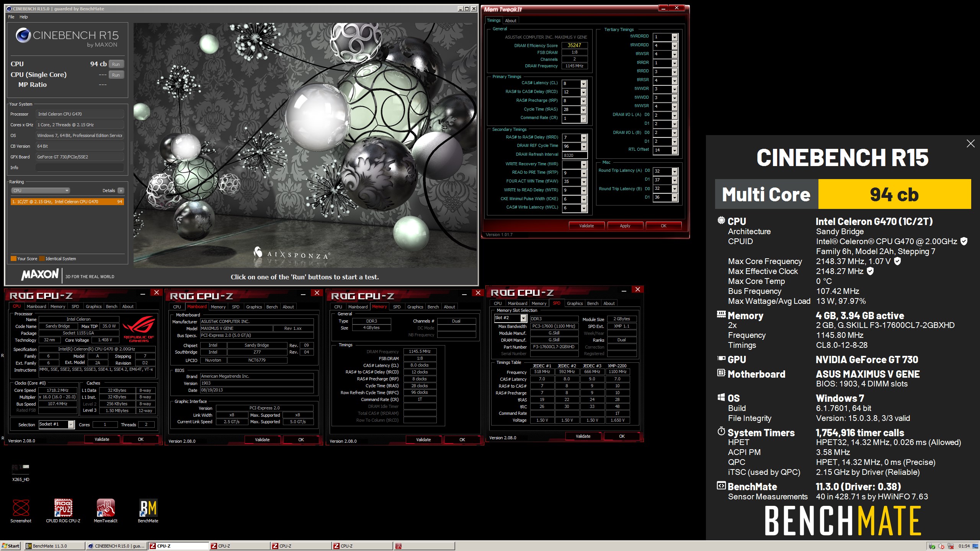Click the Info field in Cinebench

(x=80, y=168)
